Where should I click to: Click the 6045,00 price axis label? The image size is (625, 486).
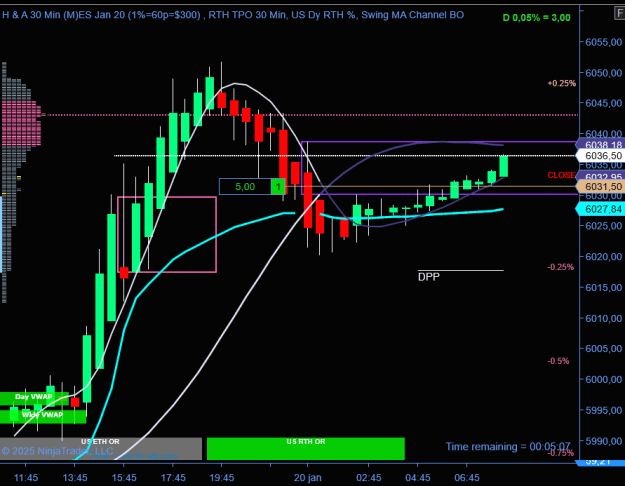(x=603, y=103)
